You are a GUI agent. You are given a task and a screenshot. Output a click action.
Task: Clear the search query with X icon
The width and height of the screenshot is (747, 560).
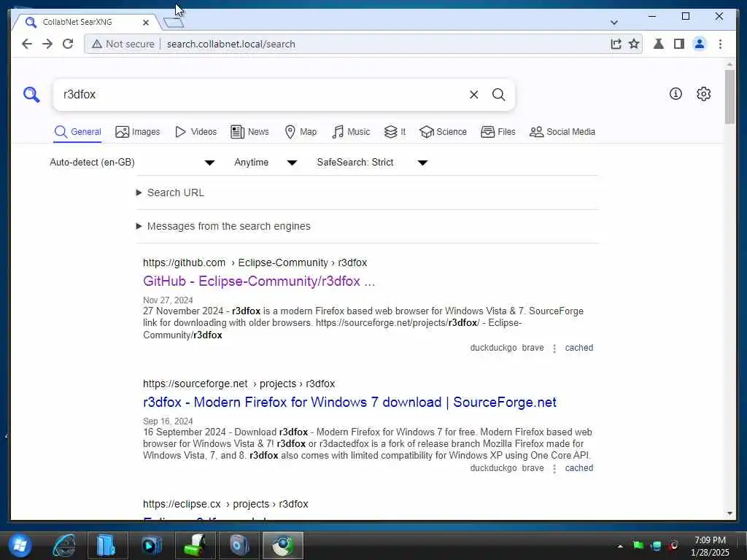(x=473, y=95)
